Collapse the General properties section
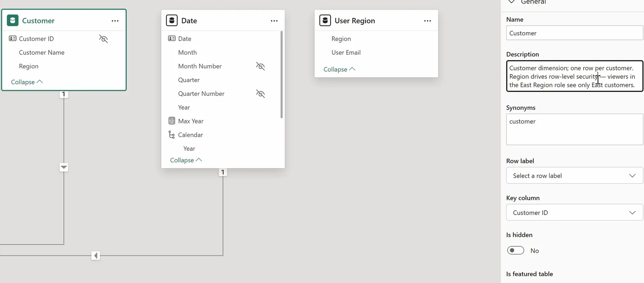 pos(512,2)
